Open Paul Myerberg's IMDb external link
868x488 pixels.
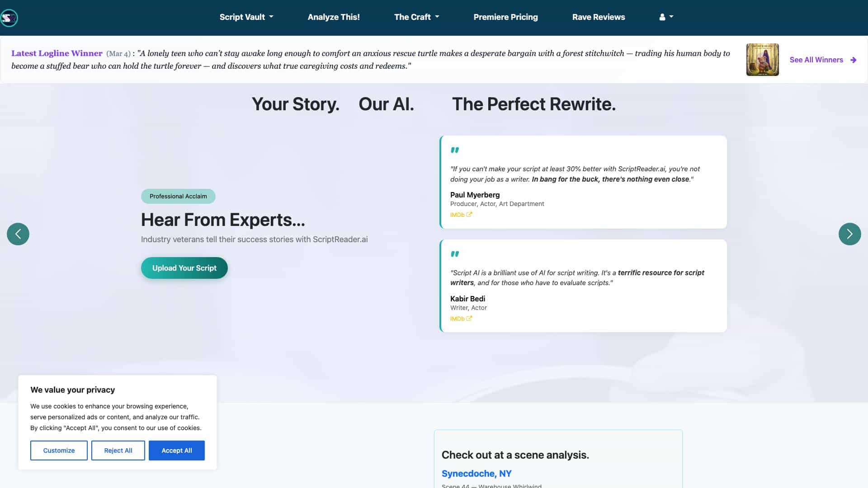pyautogui.click(x=461, y=215)
